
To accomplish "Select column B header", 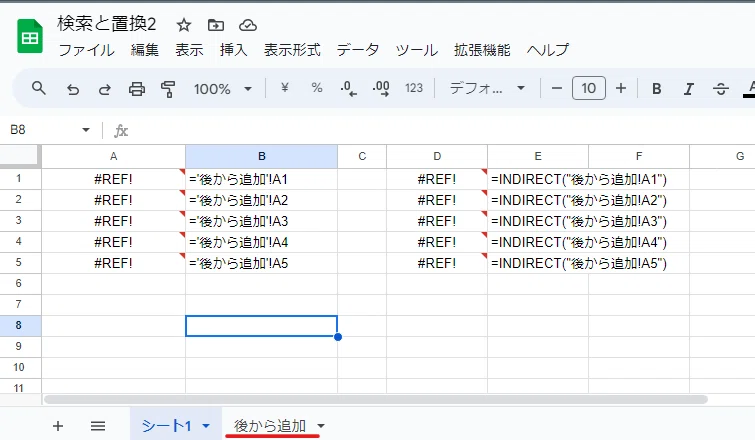I will tap(261, 156).
